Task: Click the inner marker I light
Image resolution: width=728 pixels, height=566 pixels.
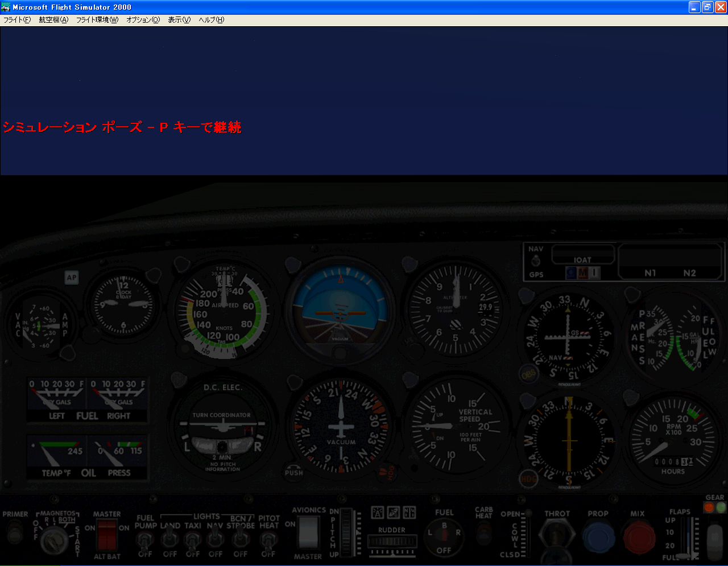Action: point(594,274)
